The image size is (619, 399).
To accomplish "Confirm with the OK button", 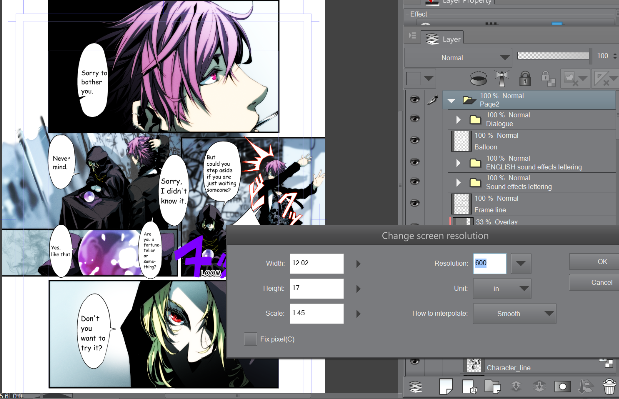I will [x=594, y=262].
